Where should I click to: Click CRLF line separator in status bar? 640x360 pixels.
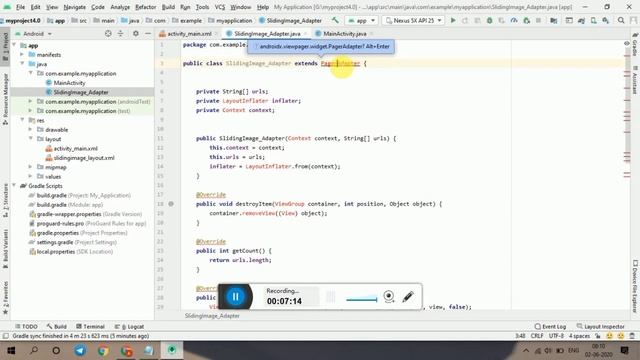click(x=537, y=336)
